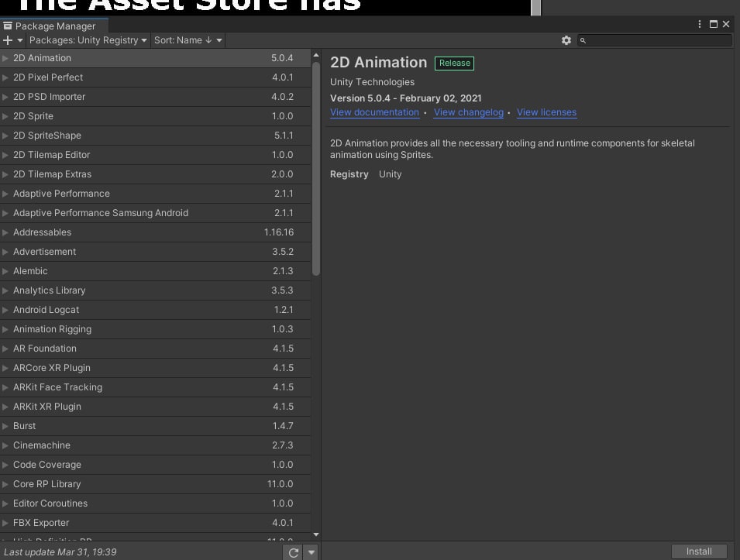This screenshot has width=740, height=560.
Task: Expand the 2D SpriteShape arrow
Action: (5, 136)
